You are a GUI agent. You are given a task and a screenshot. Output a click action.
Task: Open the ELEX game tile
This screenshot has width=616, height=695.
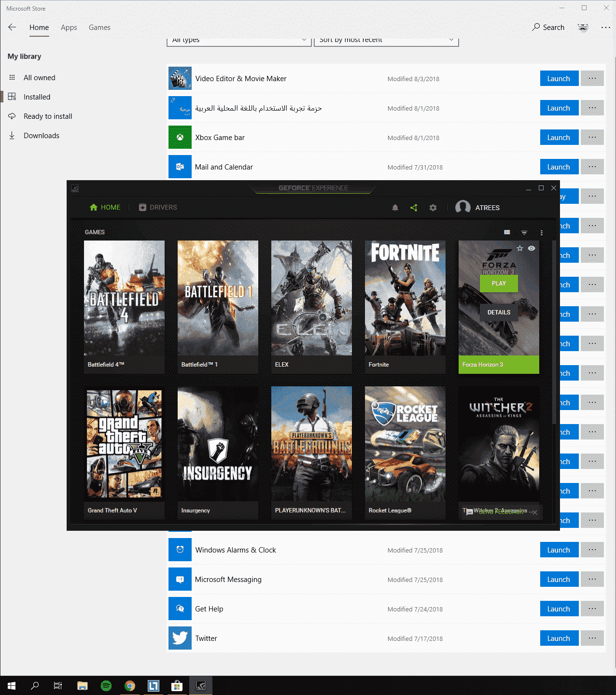[x=311, y=307]
